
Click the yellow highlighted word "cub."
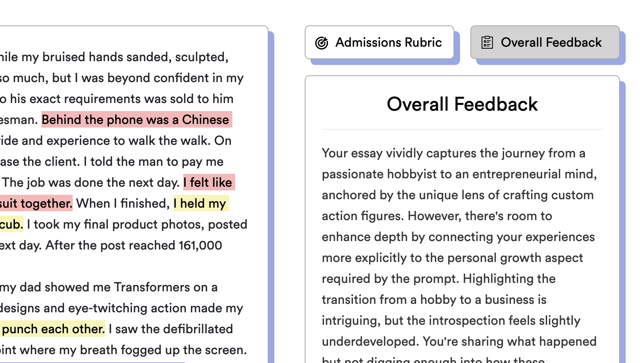12,224
